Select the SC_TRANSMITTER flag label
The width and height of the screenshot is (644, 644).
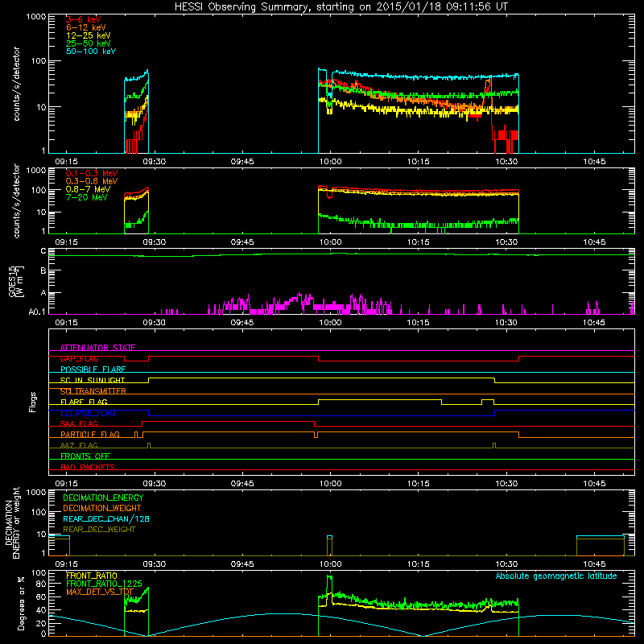(x=93, y=391)
